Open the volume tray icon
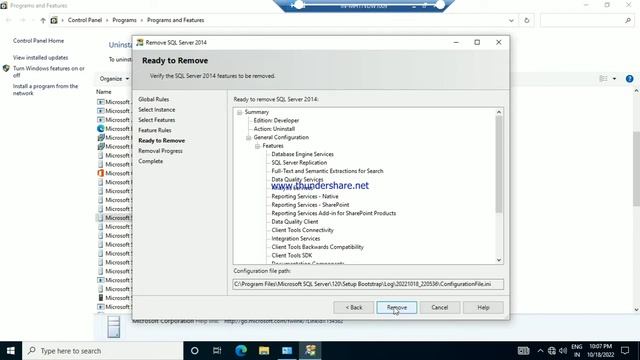640x360 pixels. tap(563, 351)
